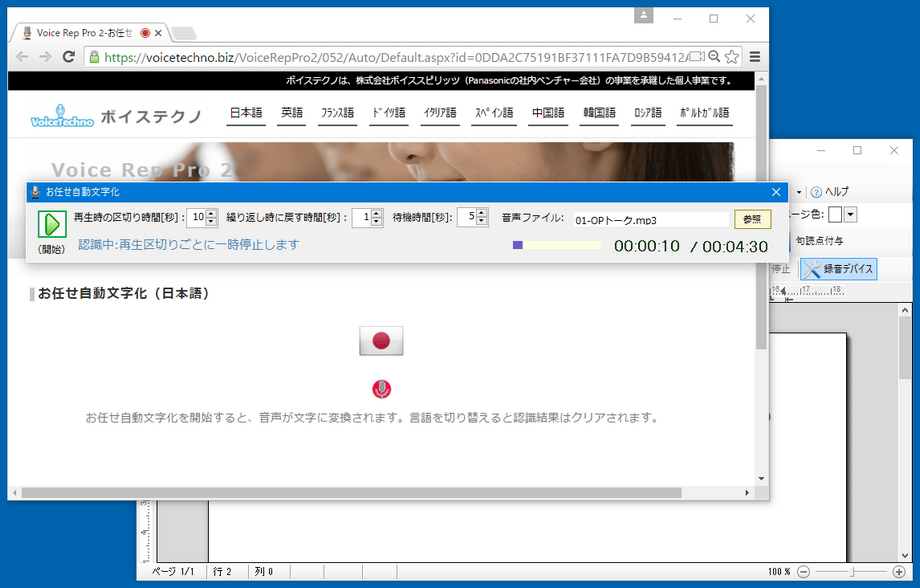Switch language to 中国語

(548, 113)
